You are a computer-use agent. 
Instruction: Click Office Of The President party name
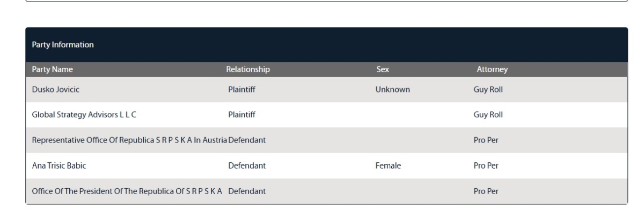point(127,191)
